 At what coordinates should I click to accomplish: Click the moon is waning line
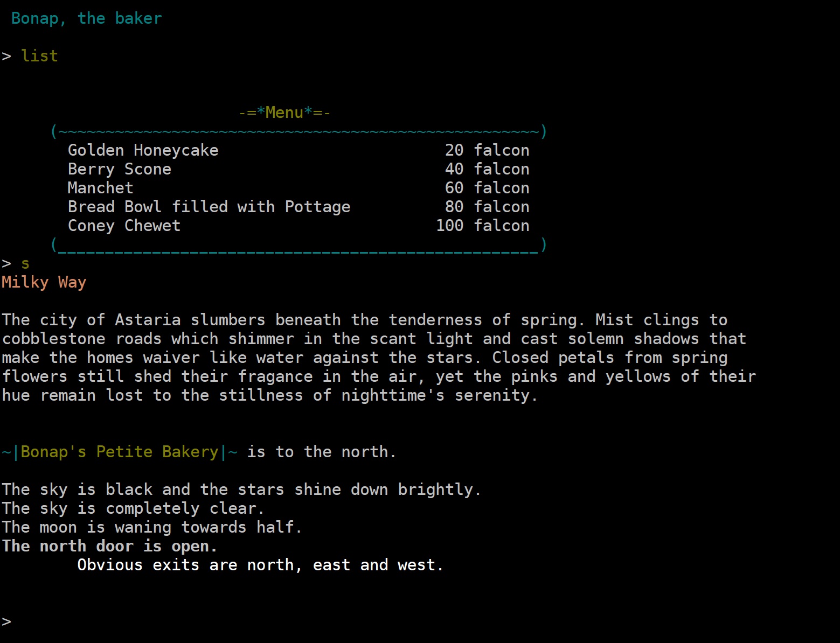152,527
